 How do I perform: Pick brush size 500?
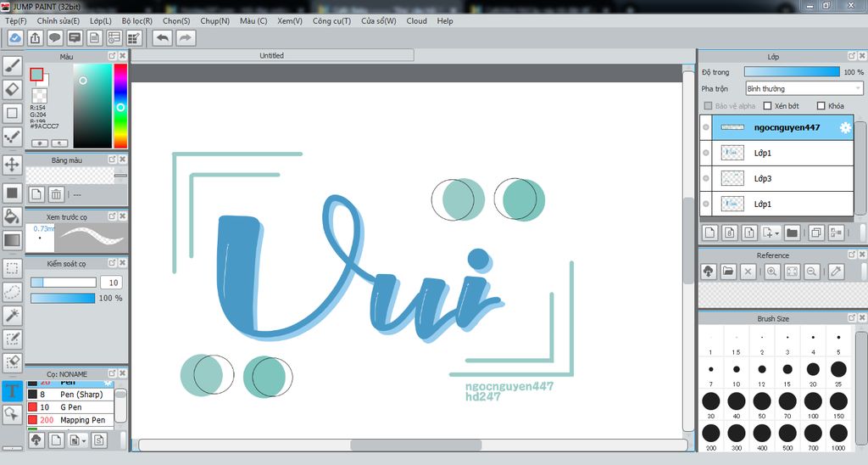787,437
